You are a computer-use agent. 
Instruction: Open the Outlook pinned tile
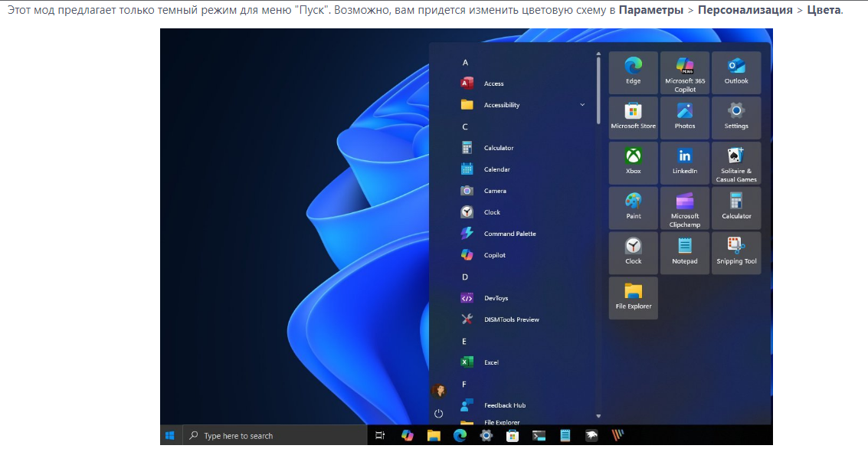736,72
